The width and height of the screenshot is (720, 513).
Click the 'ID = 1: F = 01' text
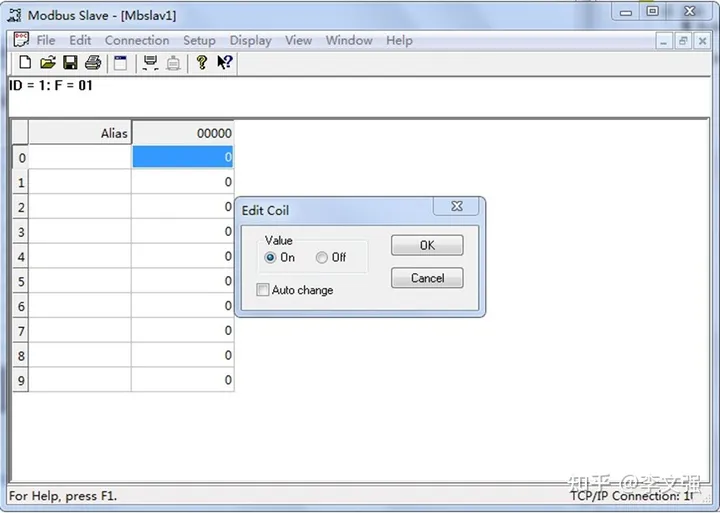coord(51,85)
